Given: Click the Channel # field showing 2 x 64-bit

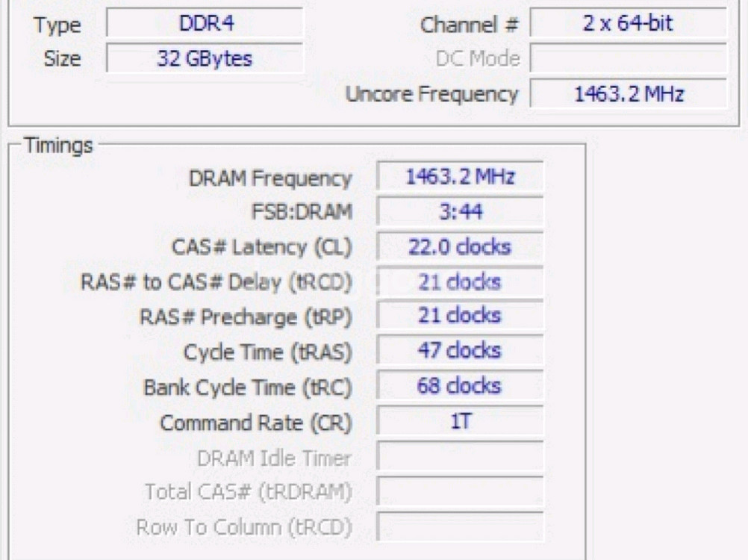Looking at the screenshot, I should tap(628, 24).
